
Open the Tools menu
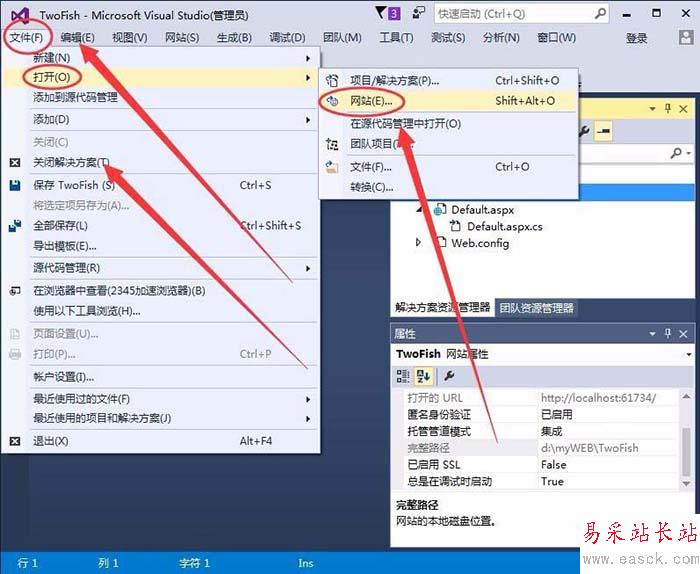[x=396, y=37]
